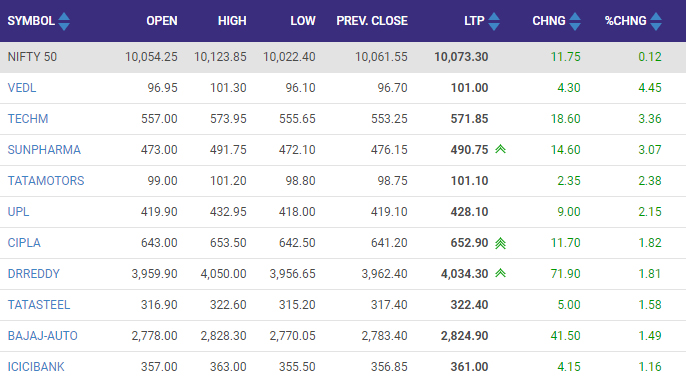Open the BAJAJ-AUTO stock link
This screenshot has height=383, width=686.
pyautogui.click(x=42, y=336)
